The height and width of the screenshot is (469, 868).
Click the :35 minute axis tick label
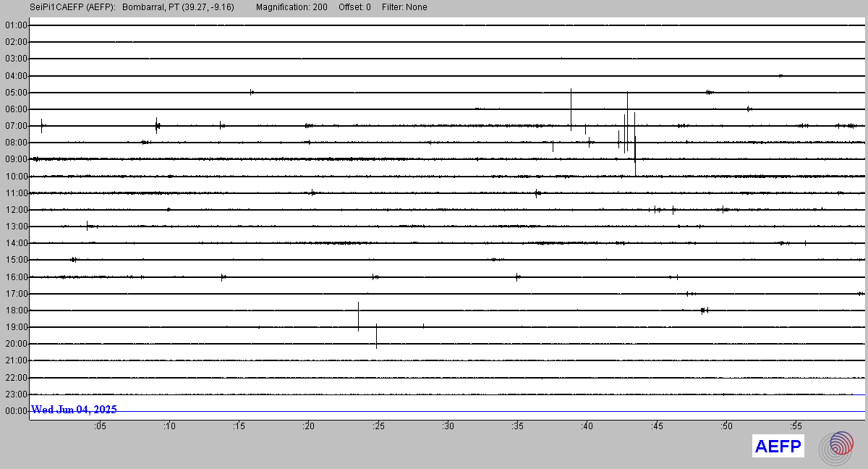click(x=517, y=426)
